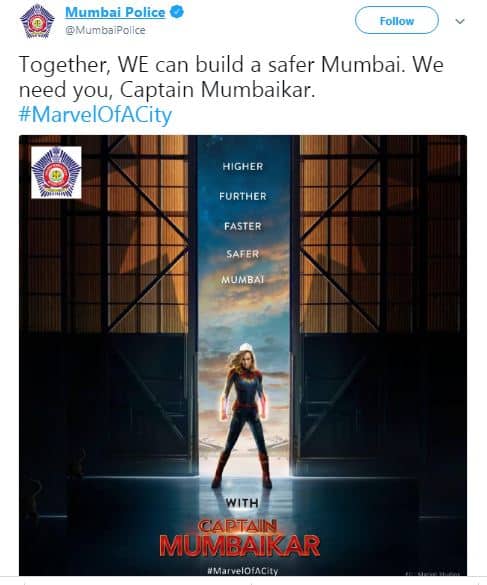Open the Mumbai Police profile avatar

37,21
